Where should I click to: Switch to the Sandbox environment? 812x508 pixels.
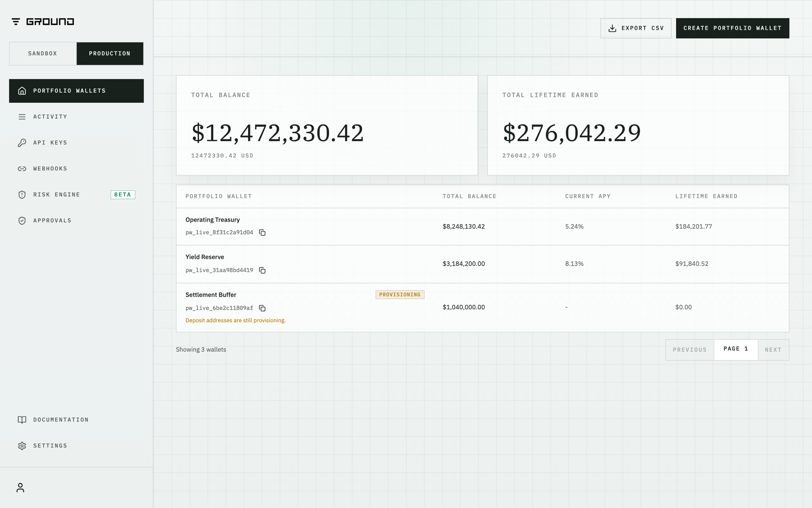[43, 54]
